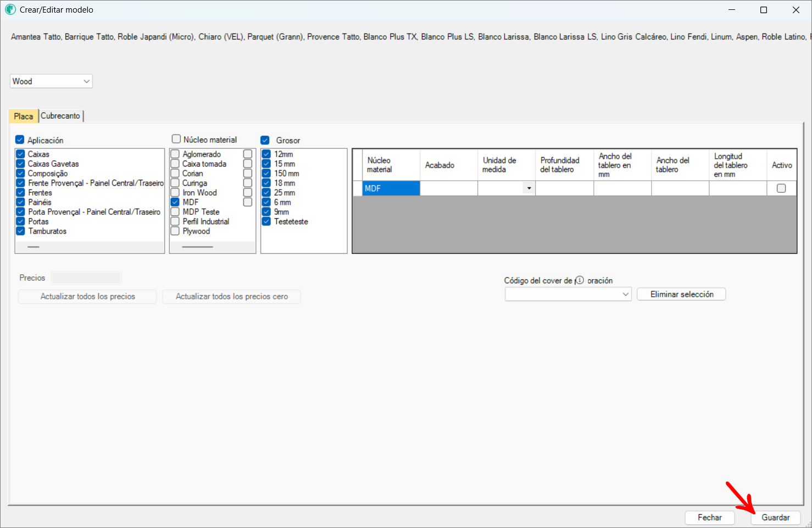Viewport: 812px width, 528px height.
Task: Uncheck the 18 mm thickness option
Action: (266, 183)
